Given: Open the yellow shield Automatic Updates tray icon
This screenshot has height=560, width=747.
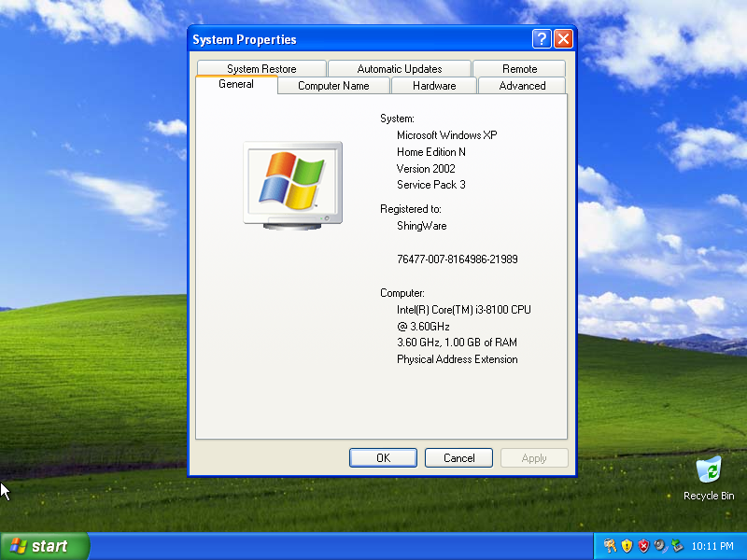Looking at the screenshot, I should [627, 546].
